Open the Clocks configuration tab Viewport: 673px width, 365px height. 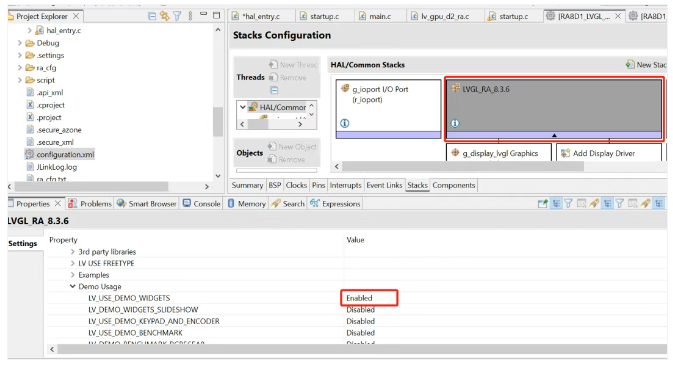click(x=296, y=185)
